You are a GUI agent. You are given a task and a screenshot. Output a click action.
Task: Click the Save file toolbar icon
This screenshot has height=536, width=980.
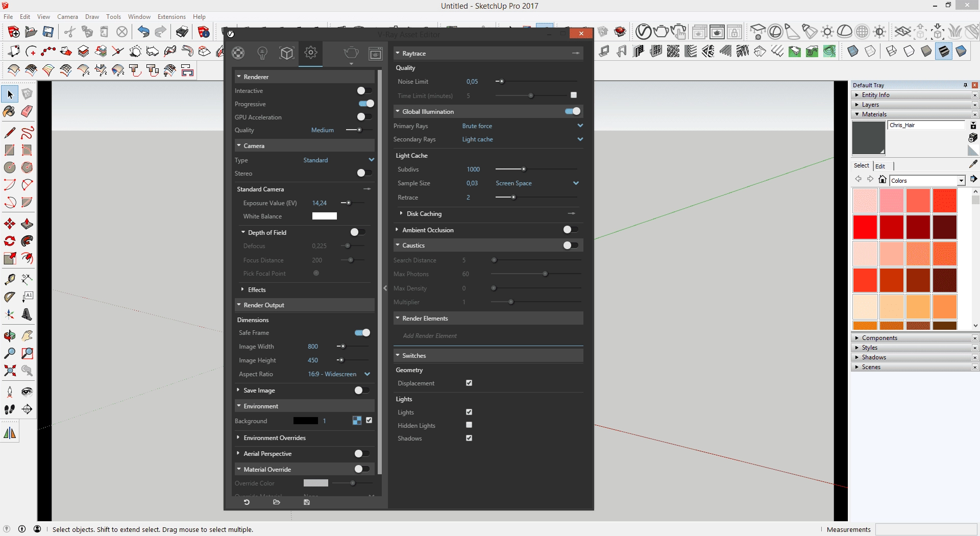(x=48, y=32)
